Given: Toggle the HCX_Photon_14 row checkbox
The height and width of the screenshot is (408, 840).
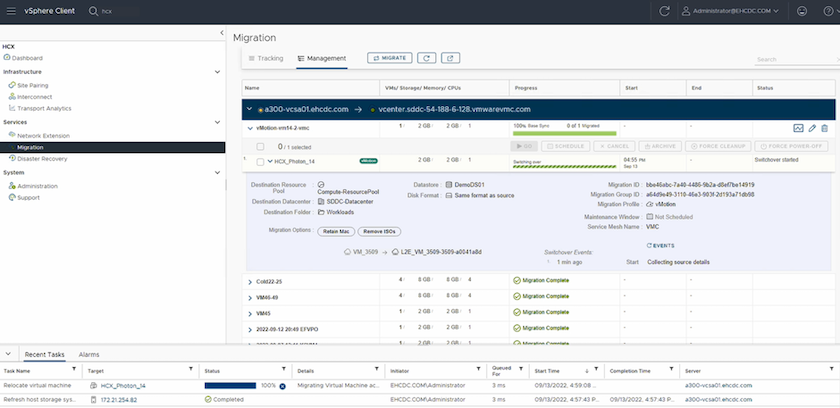Looking at the screenshot, I should point(260,161).
